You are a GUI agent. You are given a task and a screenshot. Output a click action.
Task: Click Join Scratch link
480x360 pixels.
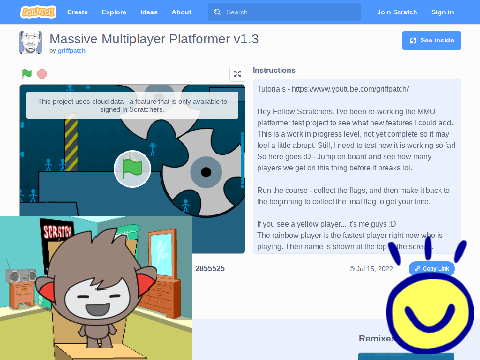[397, 12]
